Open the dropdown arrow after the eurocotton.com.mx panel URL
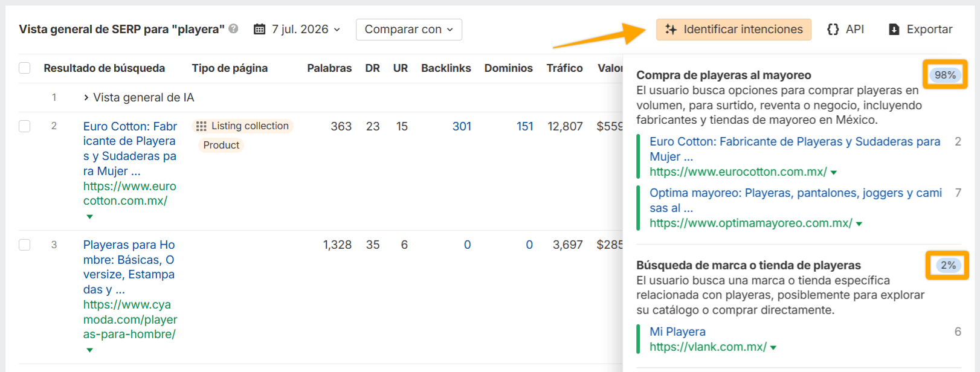This screenshot has width=980, height=372. pos(834,173)
